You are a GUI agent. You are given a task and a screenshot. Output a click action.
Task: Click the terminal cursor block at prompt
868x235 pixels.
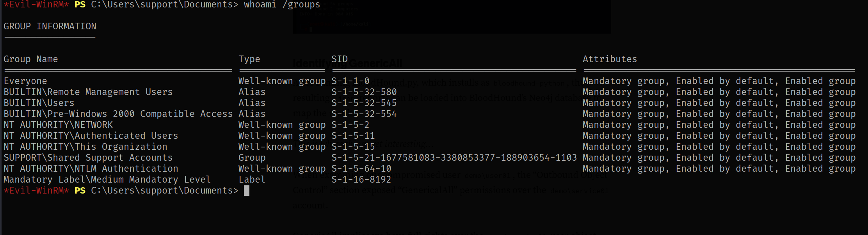click(x=247, y=191)
